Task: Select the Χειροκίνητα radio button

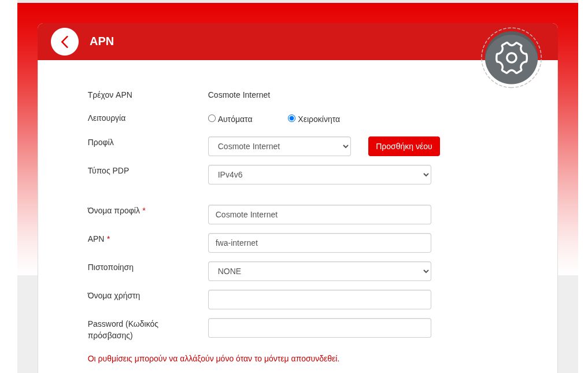Action: pyautogui.click(x=291, y=119)
